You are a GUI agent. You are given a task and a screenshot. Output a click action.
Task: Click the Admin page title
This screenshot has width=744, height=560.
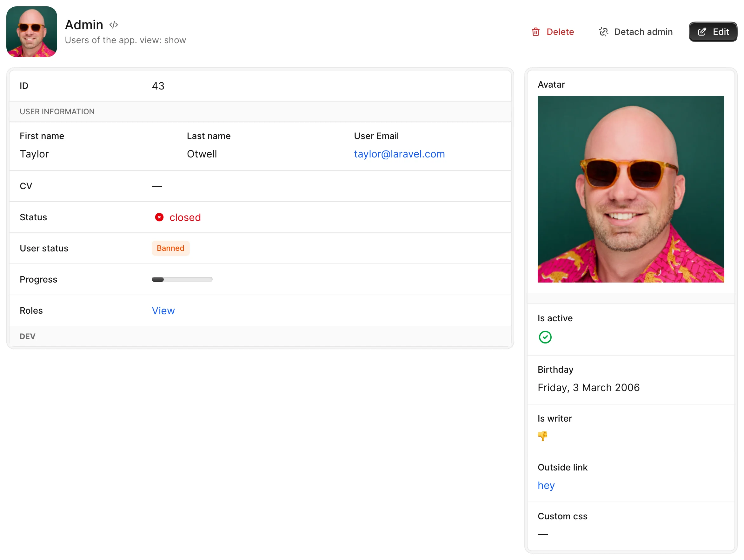click(x=84, y=25)
